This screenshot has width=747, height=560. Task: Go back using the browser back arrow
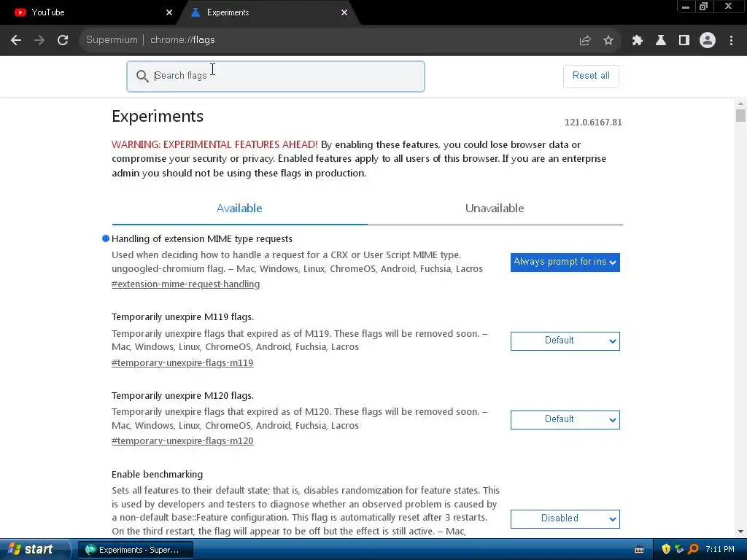16,40
